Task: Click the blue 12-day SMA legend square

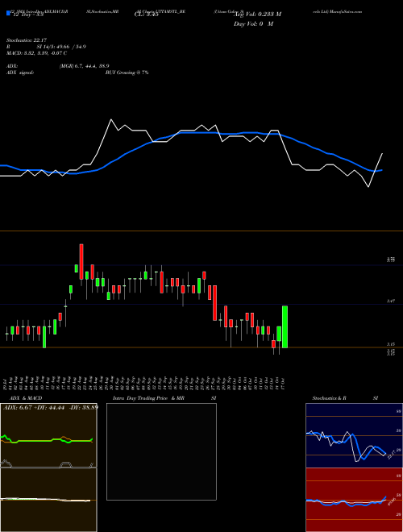Action: 8,14
